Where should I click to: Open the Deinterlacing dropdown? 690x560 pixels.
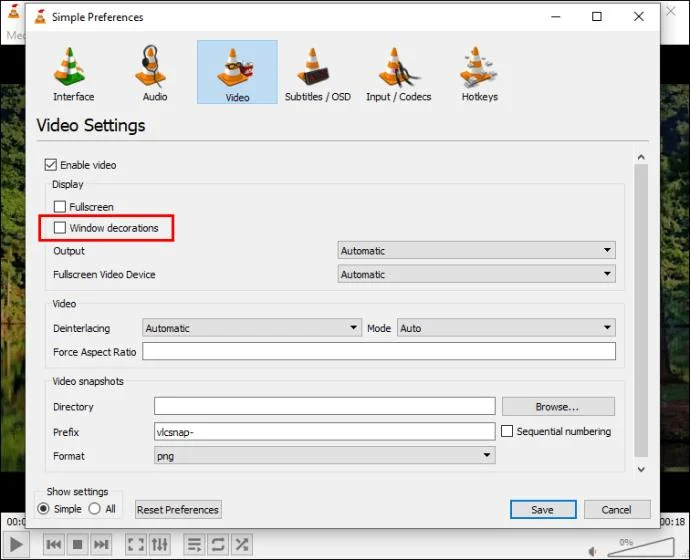[x=251, y=328]
